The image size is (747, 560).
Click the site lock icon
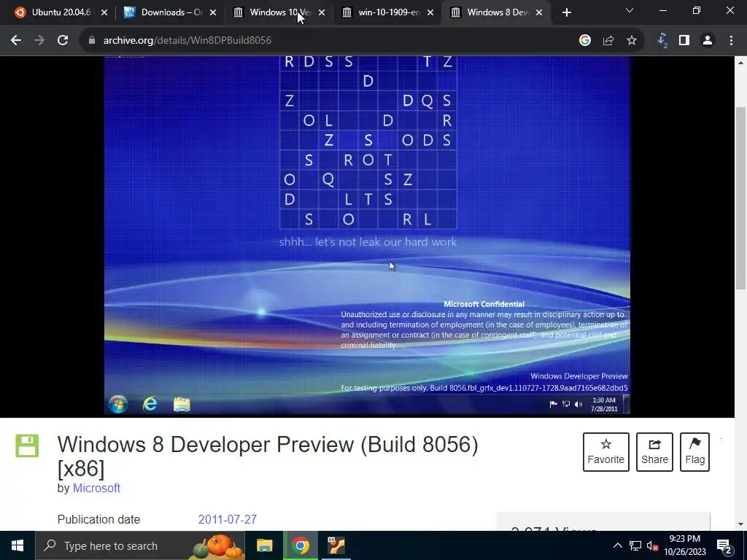(92, 41)
